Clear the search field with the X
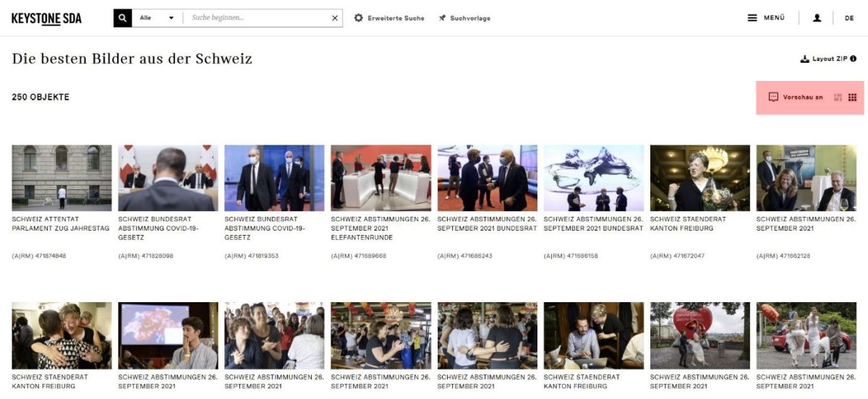 335,18
